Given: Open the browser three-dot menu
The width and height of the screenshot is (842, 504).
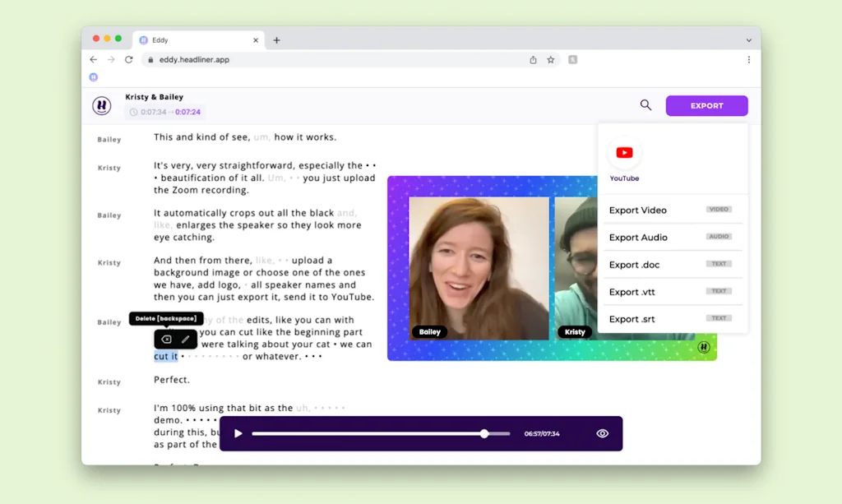Looking at the screenshot, I should tap(748, 60).
